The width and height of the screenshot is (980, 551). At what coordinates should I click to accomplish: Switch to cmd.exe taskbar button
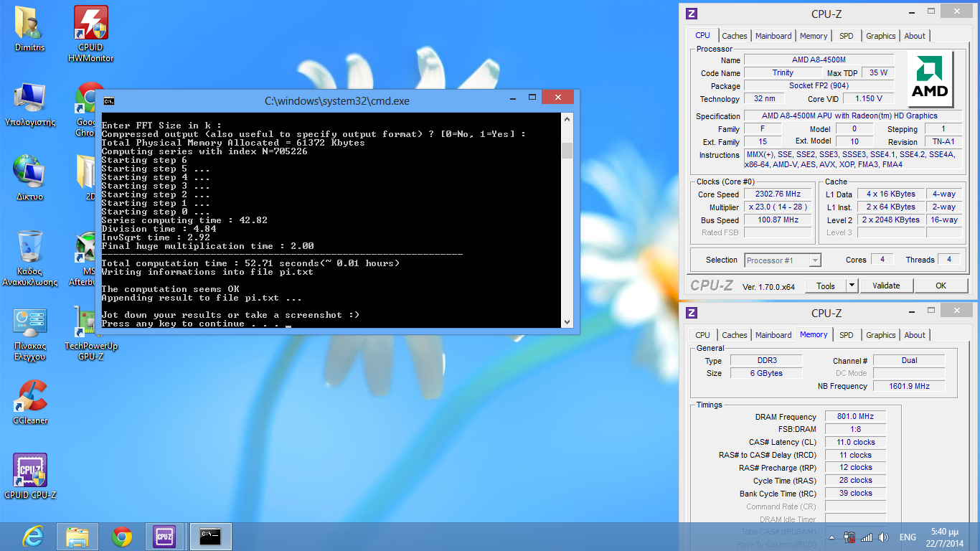point(210,536)
